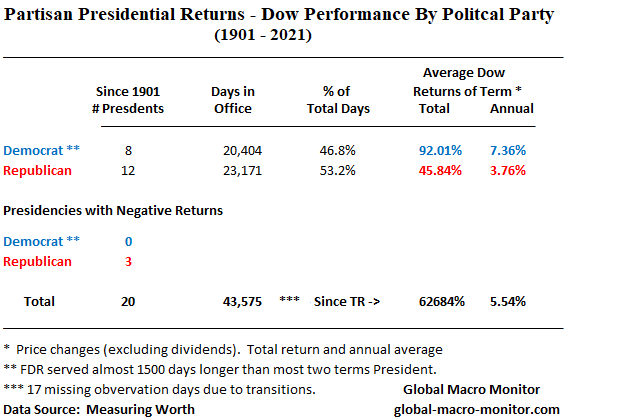The height and width of the screenshot is (419, 620).
Task: Click the "Data Source: Measuring Worth" text
Action: 99,409
